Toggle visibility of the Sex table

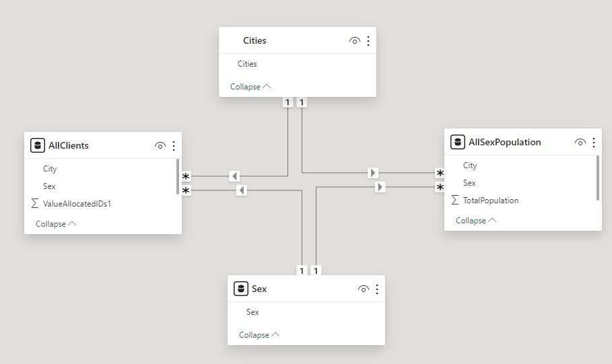coord(363,289)
